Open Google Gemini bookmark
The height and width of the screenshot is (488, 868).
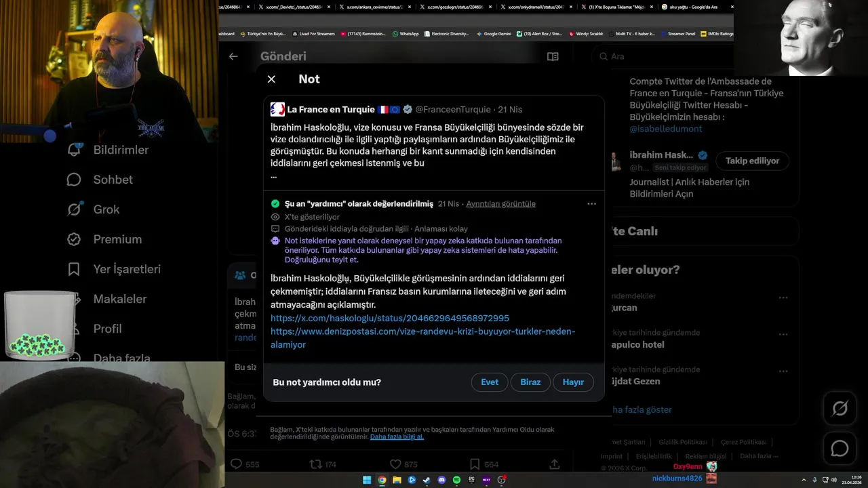[x=494, y=33]
